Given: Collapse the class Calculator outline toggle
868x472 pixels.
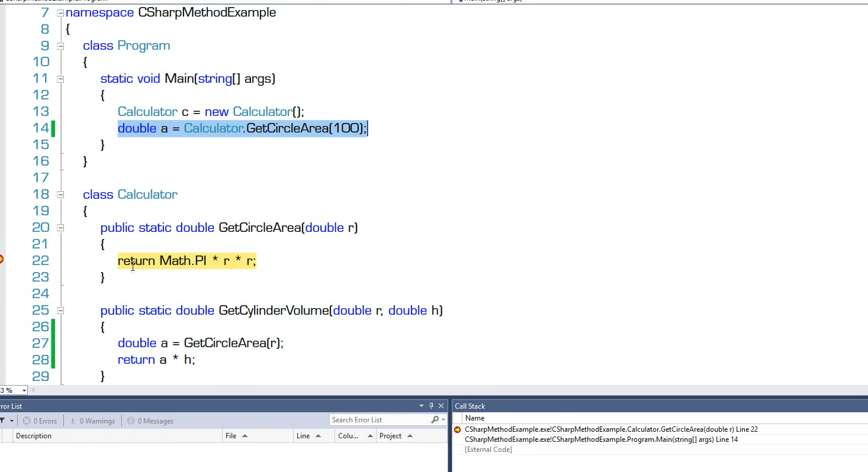Looking at the screenshot, I should point(60,195).
